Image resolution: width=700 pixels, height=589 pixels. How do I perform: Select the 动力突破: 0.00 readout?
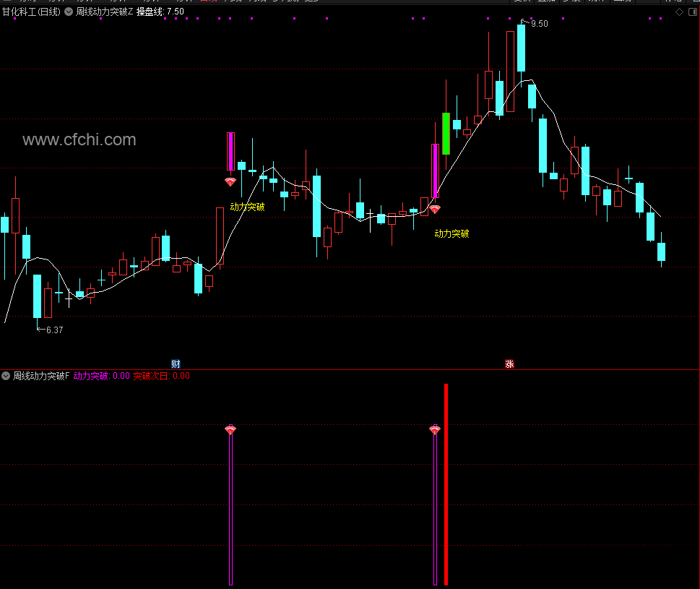(x=101, y=376)
